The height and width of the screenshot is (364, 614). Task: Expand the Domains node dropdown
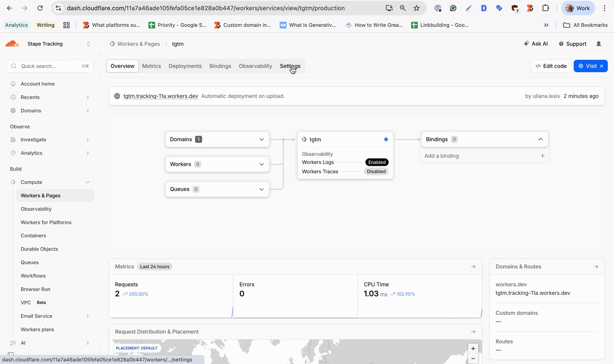click(261, 139)
